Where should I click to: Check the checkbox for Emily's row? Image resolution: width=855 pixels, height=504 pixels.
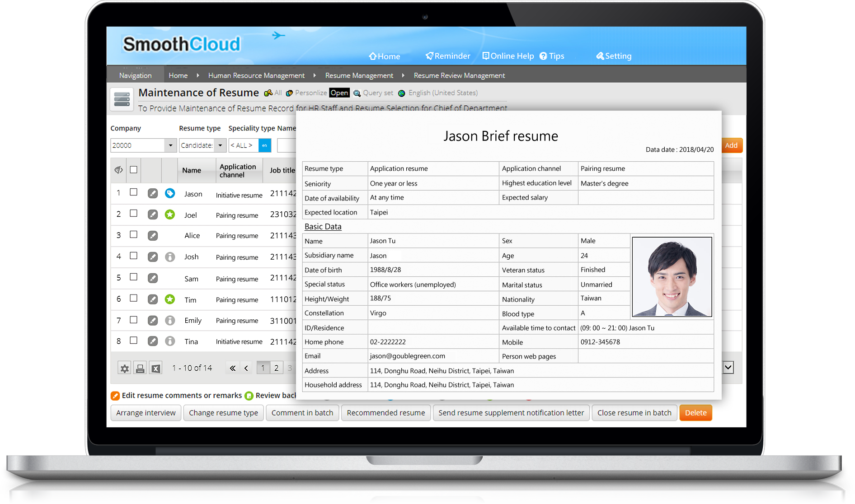coord(133,320)
